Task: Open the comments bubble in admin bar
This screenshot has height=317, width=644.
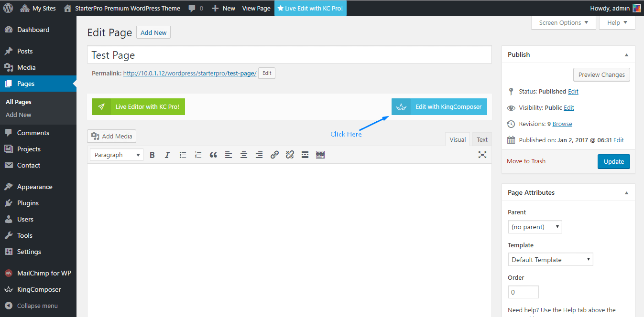Action: click(196, 8)
